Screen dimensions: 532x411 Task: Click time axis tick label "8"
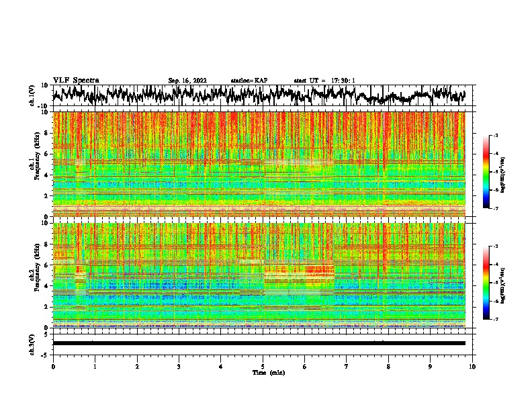coord(388,367)
